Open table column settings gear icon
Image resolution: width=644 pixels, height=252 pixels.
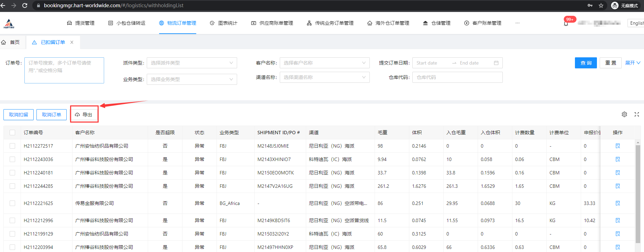pyautogui.click(x=624, y=114)
